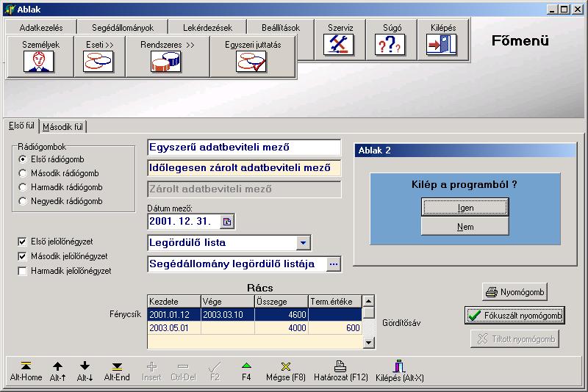Select grid cell 2001.01.12
Screen dimensions: 588x392
pyautogui.click(x=174, y=314)
